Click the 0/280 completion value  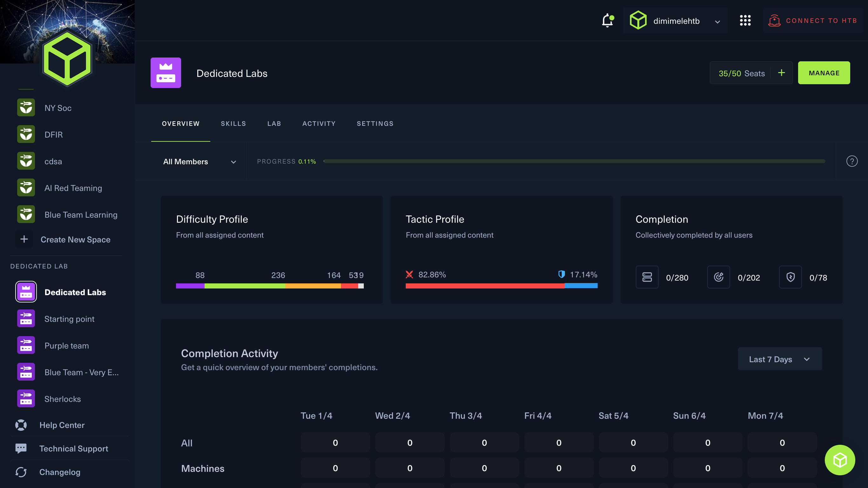[x=677, y=278]
